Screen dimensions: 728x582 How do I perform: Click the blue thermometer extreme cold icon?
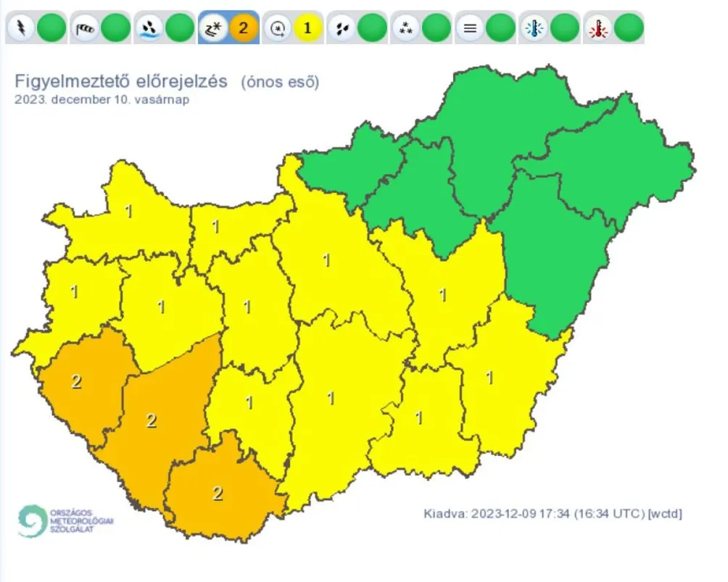tap(534, 29)
